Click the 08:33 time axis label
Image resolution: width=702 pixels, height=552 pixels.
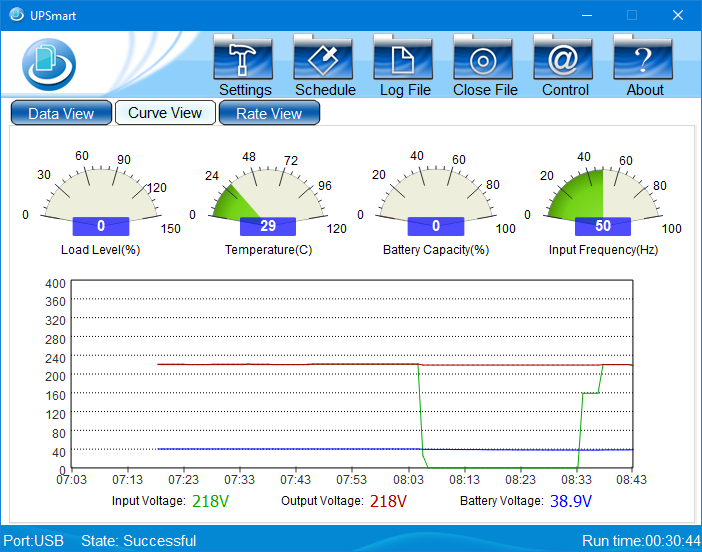click(x=577, y=480)
